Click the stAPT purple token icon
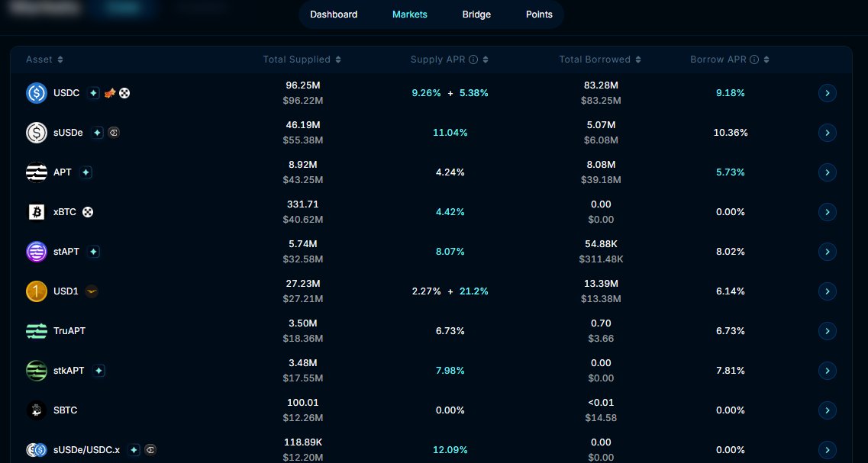 tap(37, 252)
